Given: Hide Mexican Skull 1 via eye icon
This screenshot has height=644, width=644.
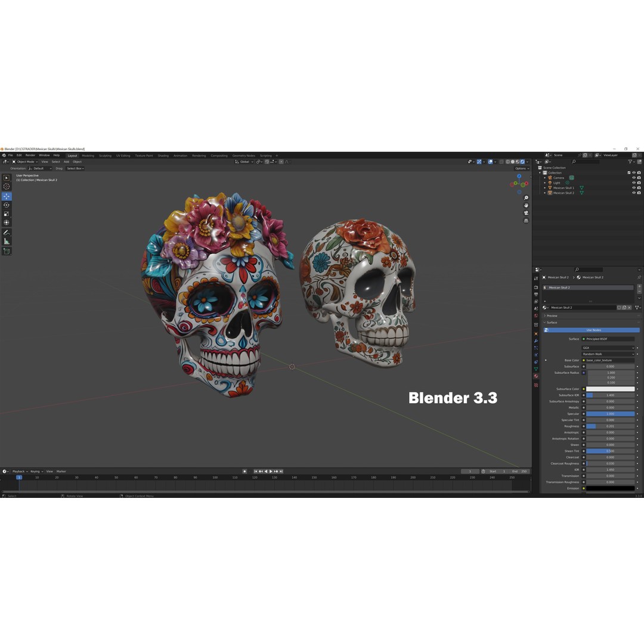Looking at the screenshot, I should point(634,188).
